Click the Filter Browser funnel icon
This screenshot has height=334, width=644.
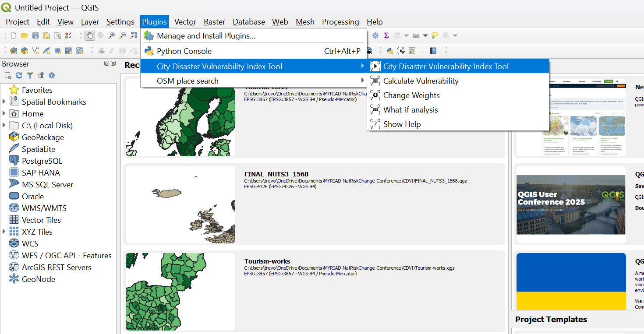[x=30, y=75]
